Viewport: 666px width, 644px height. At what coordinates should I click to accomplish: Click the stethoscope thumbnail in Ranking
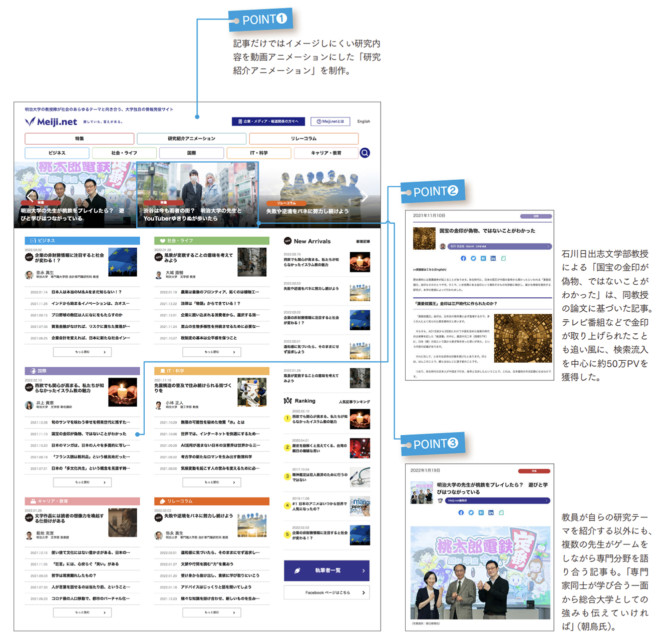pos(360,477)
